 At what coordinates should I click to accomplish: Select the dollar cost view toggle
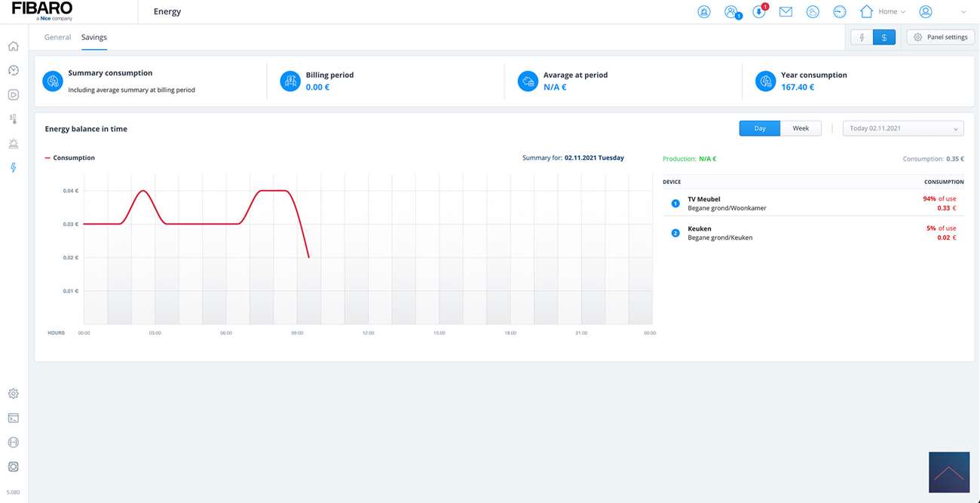point(884,37)
